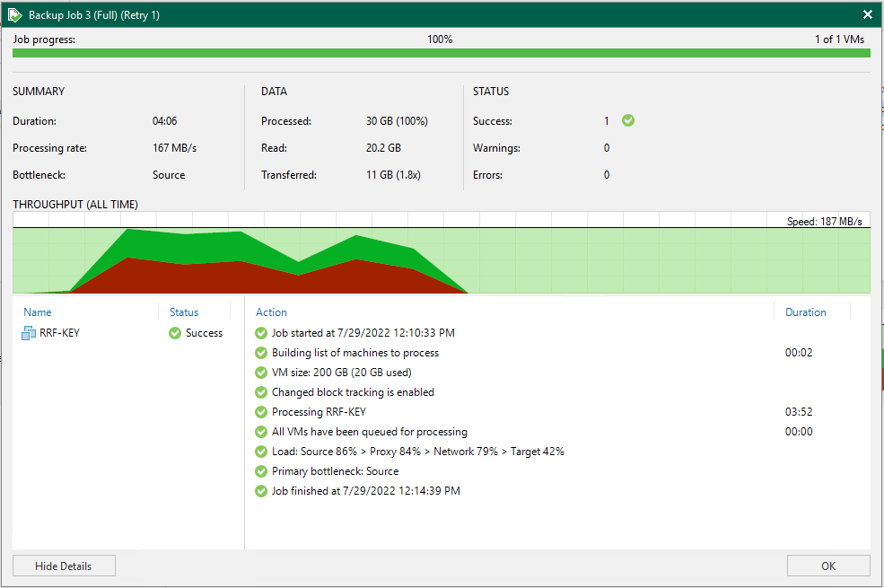
Task: Click the RRF-KEY virtual machine icon
Action: click(29, 333)
